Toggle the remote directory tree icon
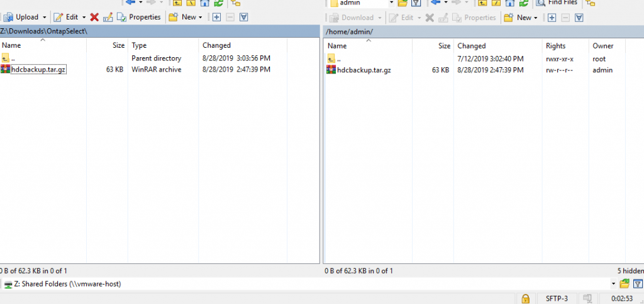Image resolution: width=644 pixels, height=304 pixels. [x=590, y=3]
